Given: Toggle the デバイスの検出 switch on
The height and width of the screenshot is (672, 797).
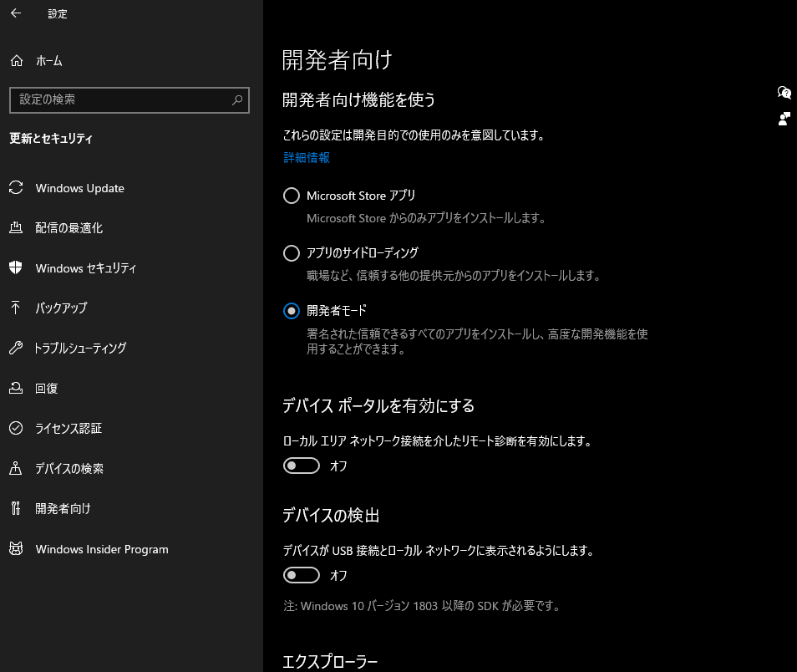Looking at the screenshot, I should click(x=302, y=575).
